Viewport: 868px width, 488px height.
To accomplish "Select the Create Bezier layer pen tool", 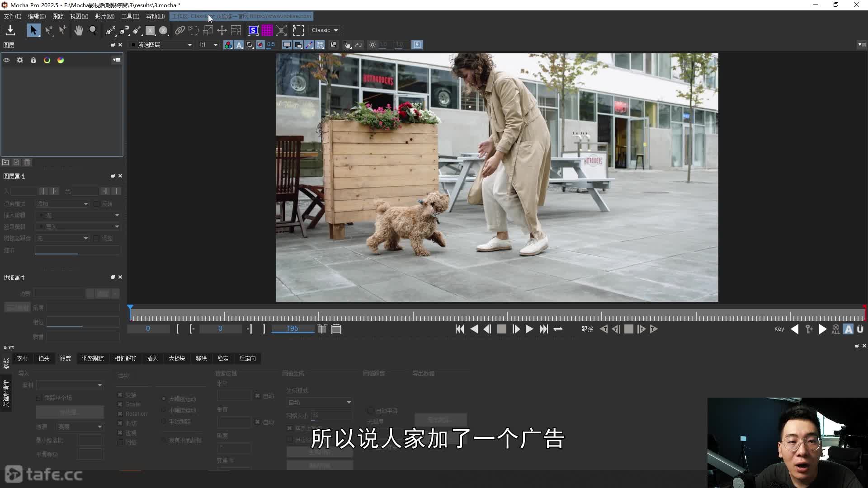I will coord(124,30).
